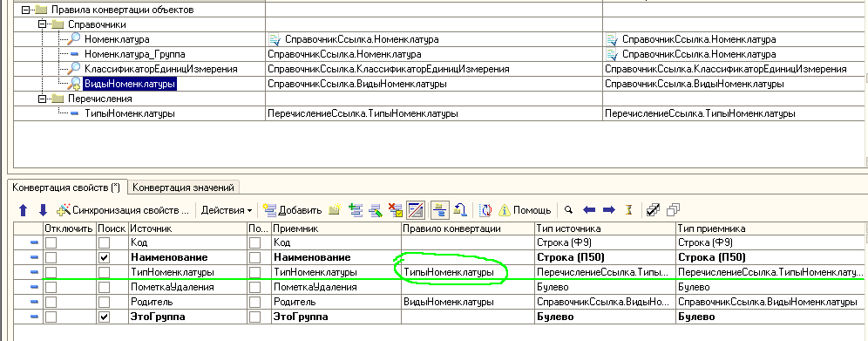868x341 pixels.
Task: Click the Тип приемника column header
Action: tap(770, 228)
